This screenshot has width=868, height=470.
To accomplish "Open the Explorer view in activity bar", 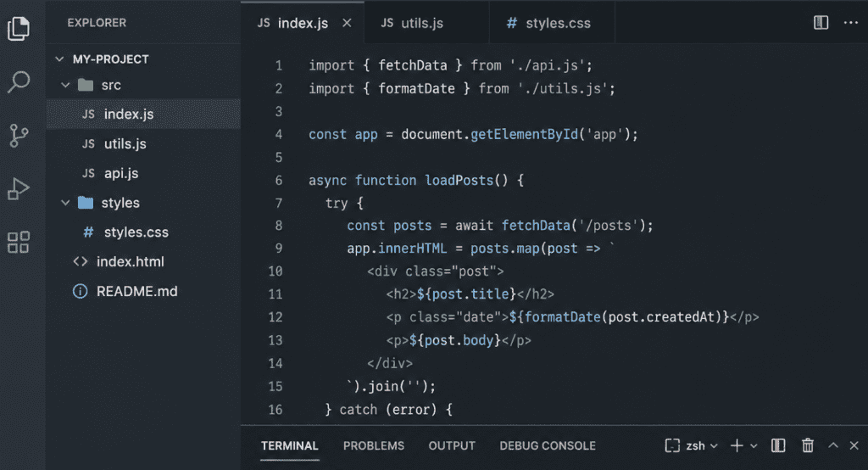I will pos(19,28).
